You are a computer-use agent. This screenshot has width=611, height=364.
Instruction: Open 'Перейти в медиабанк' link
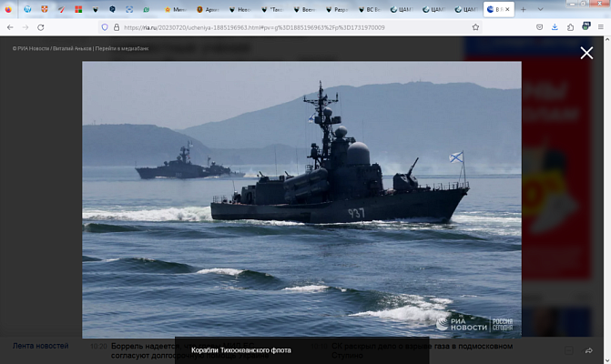coord(122,48)
